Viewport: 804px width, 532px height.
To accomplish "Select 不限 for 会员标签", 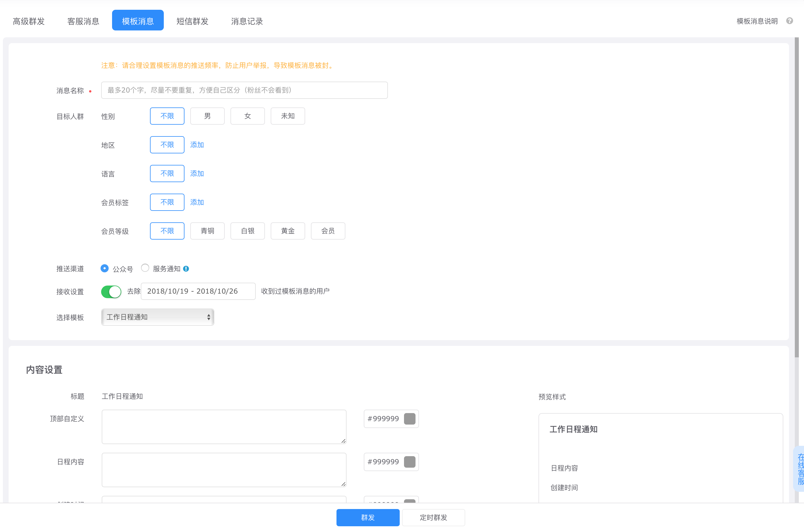I will click(167, 202).
